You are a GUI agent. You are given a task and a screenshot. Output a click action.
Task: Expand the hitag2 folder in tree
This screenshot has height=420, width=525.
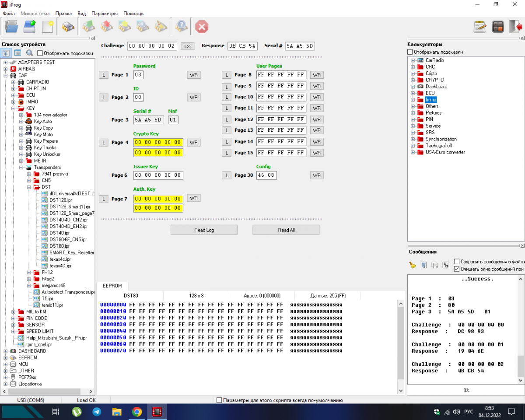29,279
